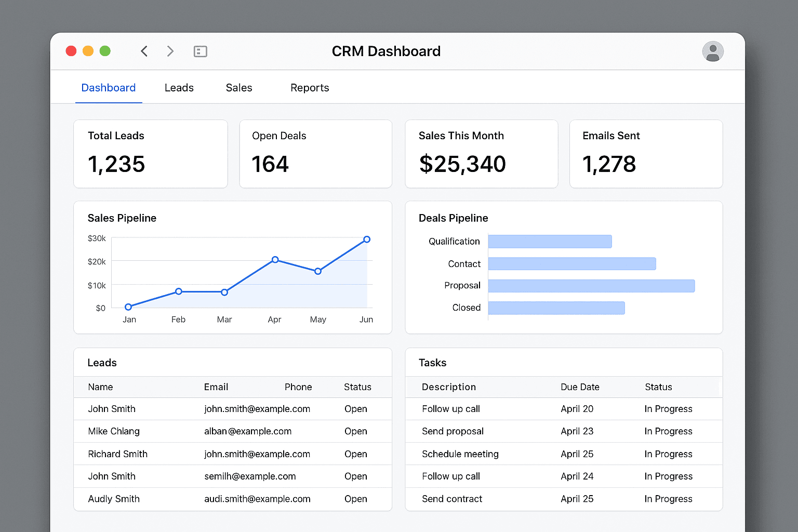This screenshot has height=532, width=798.
Task: Go to the Reports tab
Action: (x=310, y=88)
